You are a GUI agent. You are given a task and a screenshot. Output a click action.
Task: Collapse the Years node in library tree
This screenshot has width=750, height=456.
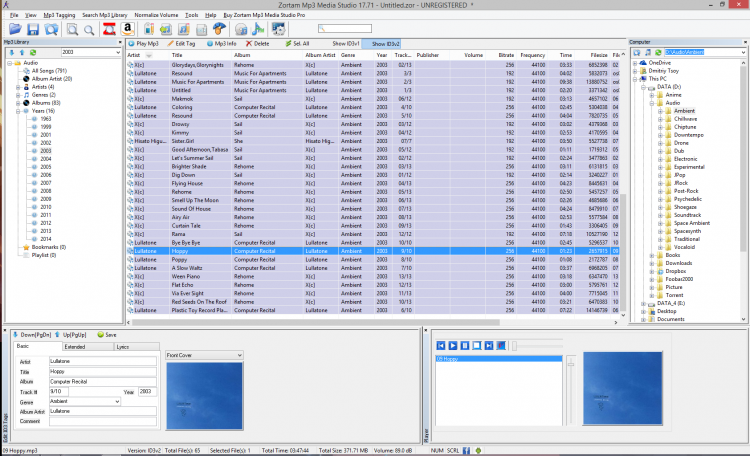tap(18, 111)
